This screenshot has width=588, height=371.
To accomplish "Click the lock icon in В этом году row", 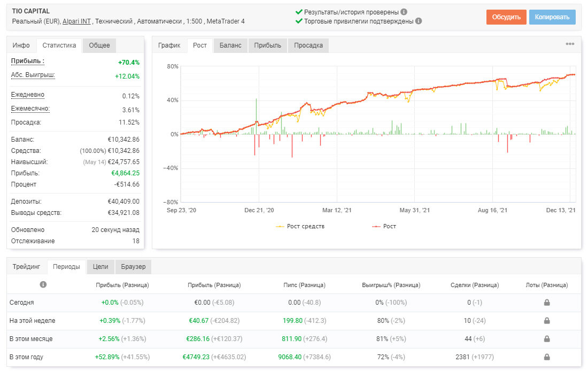I will coord(547,357).
